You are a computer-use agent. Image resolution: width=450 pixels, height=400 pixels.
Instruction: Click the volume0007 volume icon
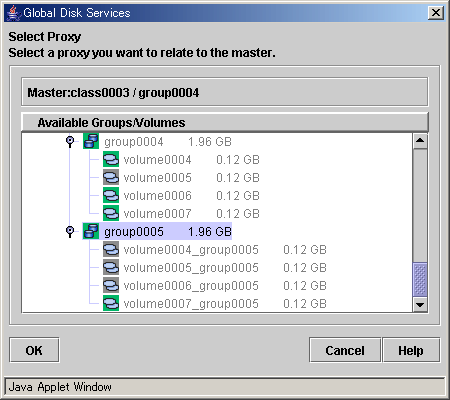(x=111, y=213)
